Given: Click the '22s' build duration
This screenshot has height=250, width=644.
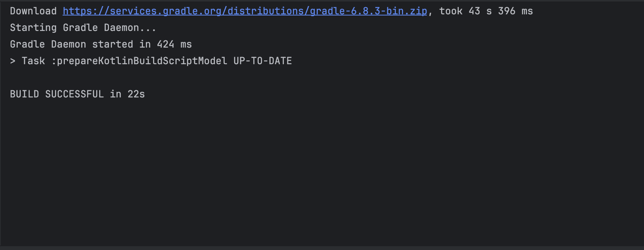Looking at the screenshot, I should (136, 94).
